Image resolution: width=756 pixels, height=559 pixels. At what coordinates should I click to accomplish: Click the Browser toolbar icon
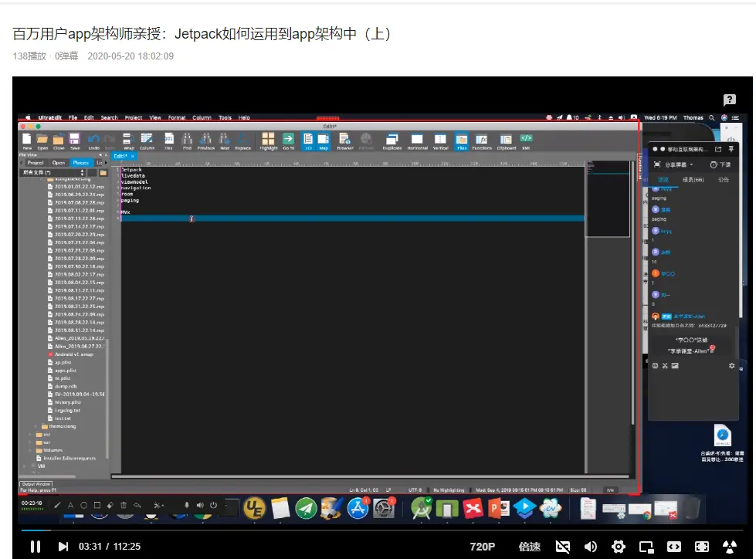click(344, 141)
